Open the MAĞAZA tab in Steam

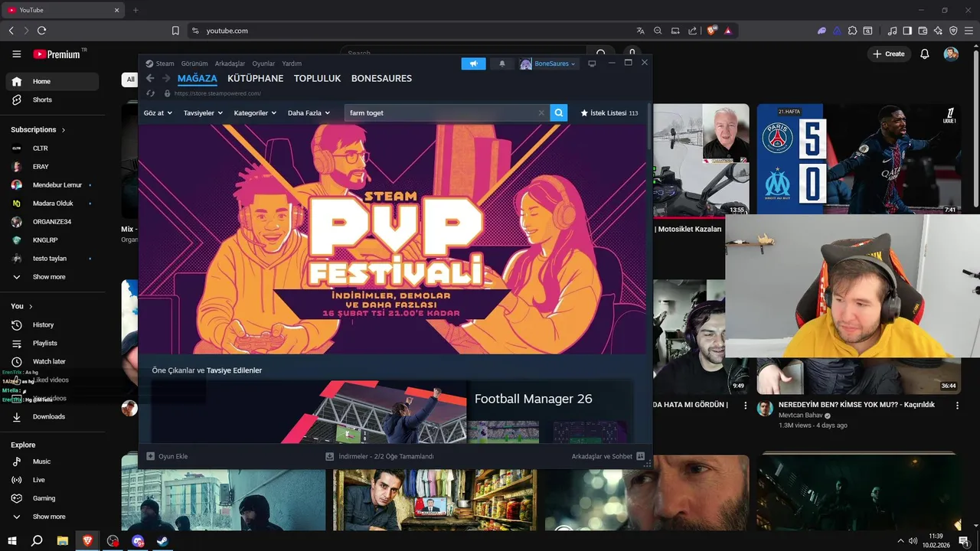(198, 78)
